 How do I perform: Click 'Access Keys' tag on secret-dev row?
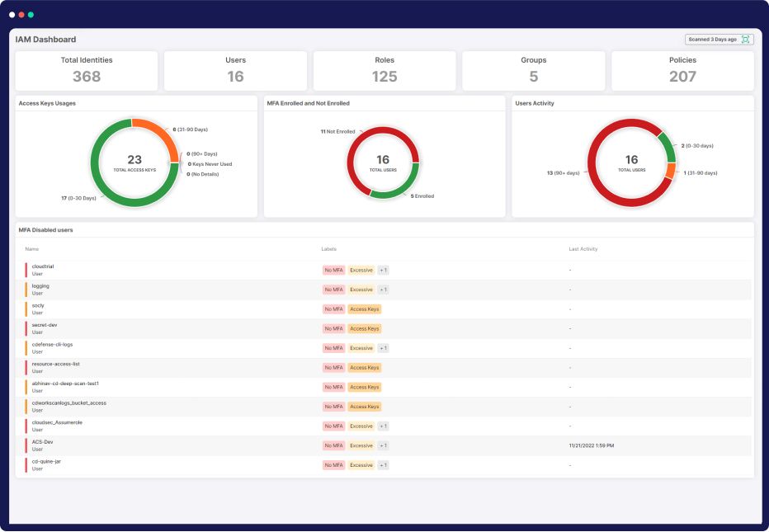364,328
